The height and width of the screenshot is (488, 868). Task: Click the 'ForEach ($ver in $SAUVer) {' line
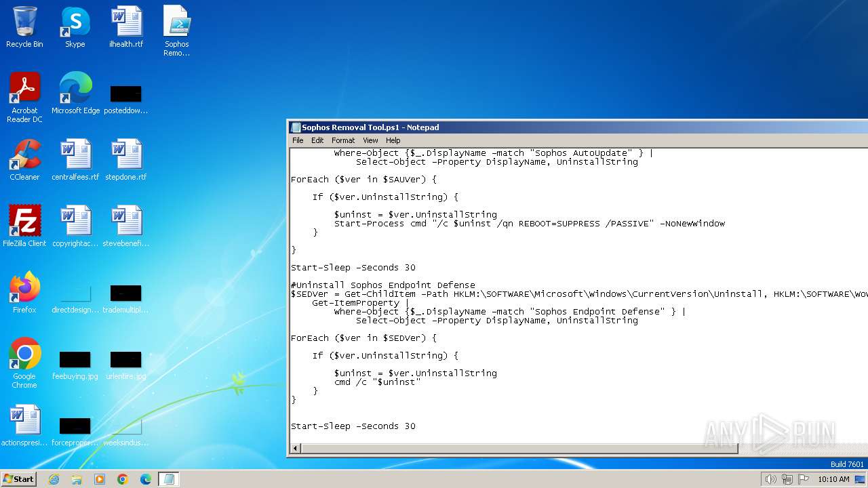point(364,180)
